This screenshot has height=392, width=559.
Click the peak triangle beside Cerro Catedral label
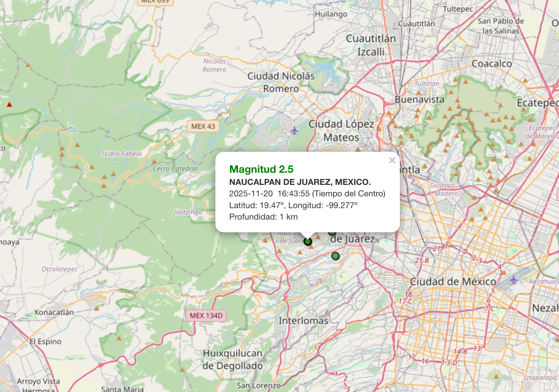coord(154,162)
